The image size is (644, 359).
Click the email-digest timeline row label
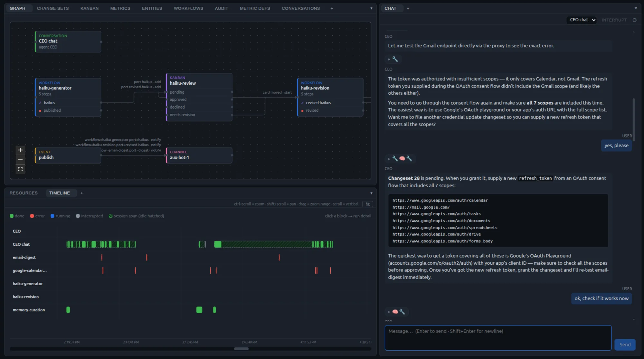point(24,258)
